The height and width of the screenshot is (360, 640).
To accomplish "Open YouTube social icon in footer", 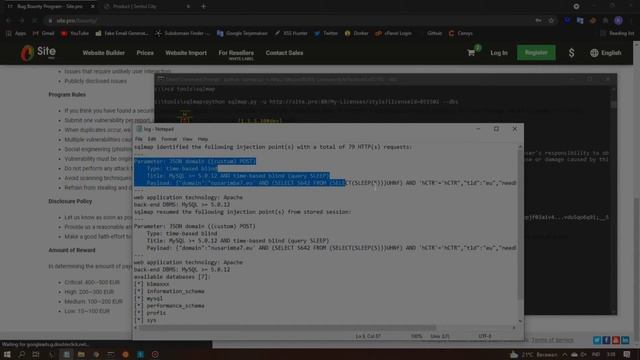I will [x=616, y=340].
